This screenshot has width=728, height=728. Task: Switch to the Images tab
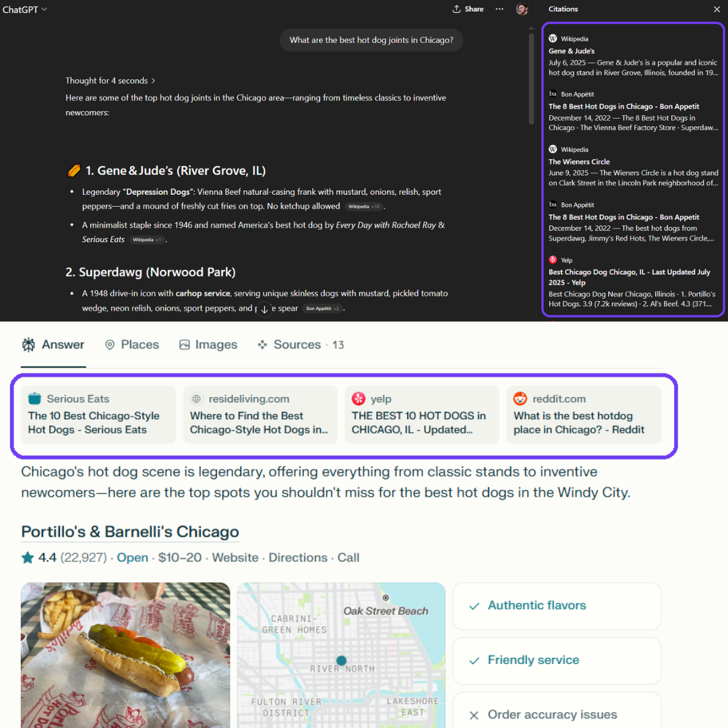[x=208, y=345]
